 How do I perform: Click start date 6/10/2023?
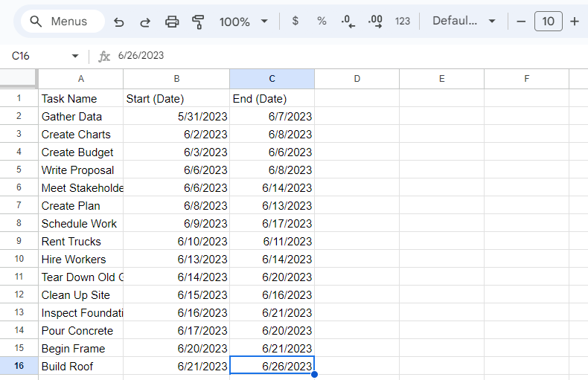[176, 241]
